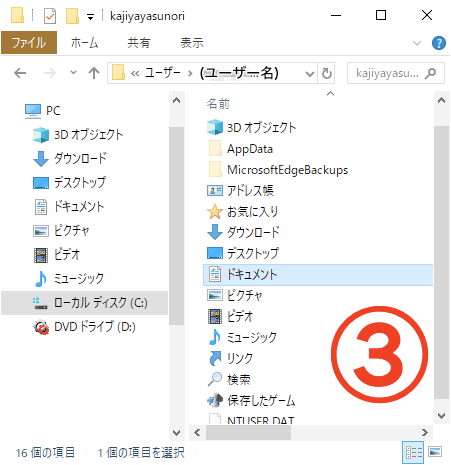Expand the ribbon with the chevron
The width and height of the screenshot is (451, 465).
point(417,43)
